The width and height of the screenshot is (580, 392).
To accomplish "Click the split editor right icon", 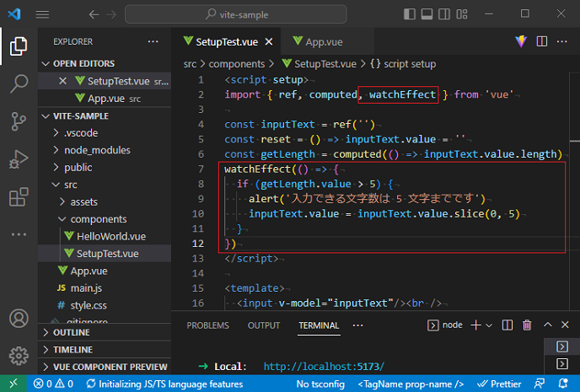I will [x=542, y=41].
